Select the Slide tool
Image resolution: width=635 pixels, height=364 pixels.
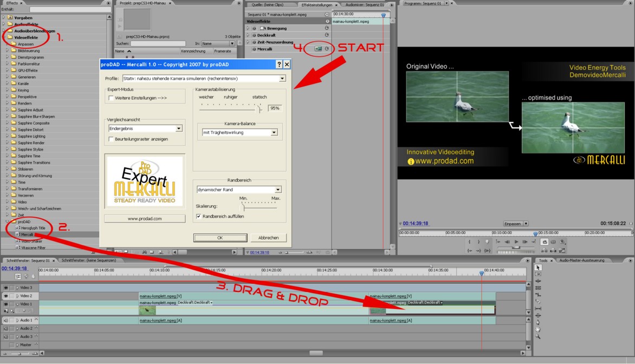538,315
